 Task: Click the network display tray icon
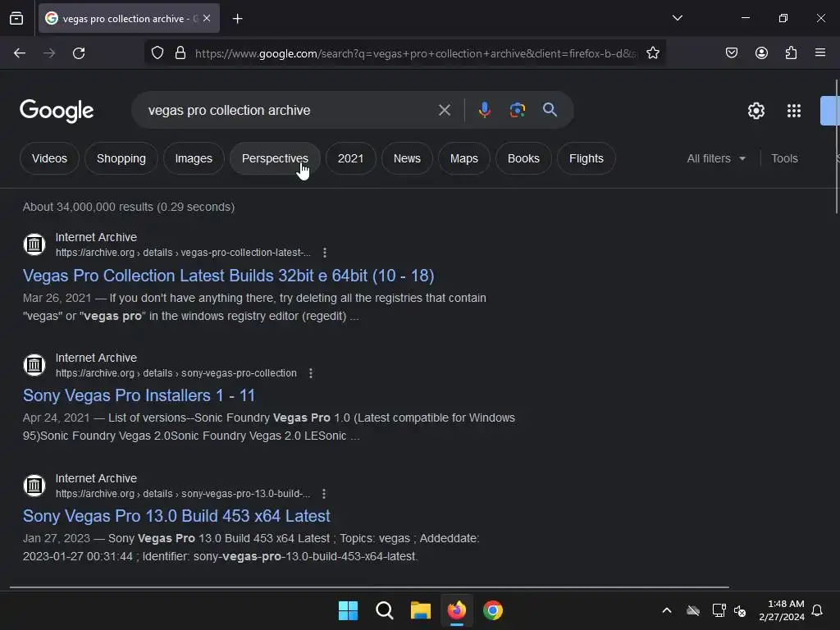pyautogui.click(x=719, y=610)
